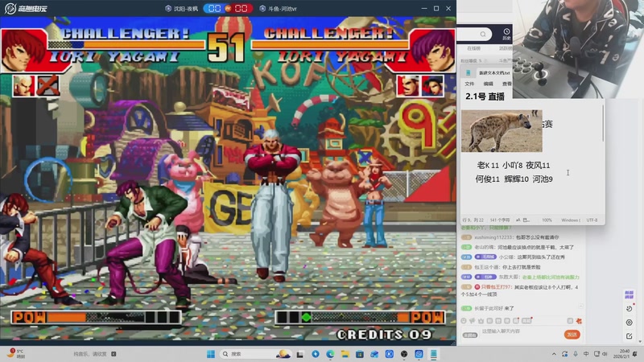Screen dimensions: 644x362
Task: Click the crown icon in the chat toolbar
Action: (x=481, y=320)
